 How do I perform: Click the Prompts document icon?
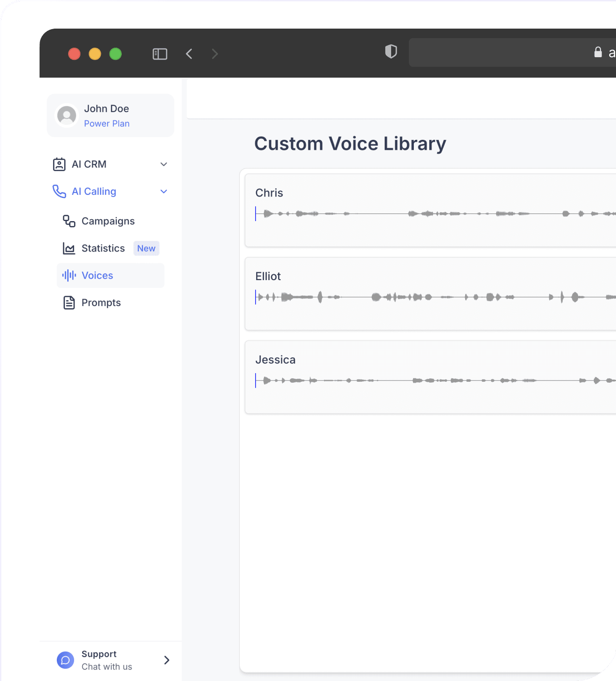pyautogui.click(x=69, y=303)
